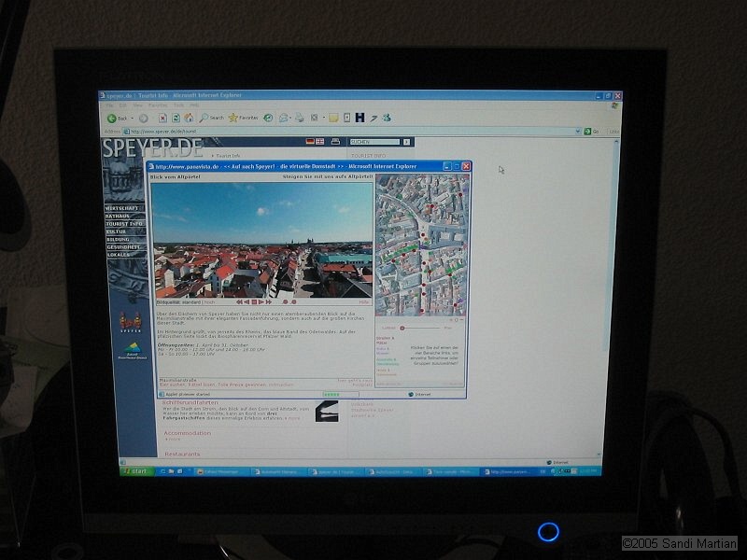Open the Mail button dropdown arrow
The width and height of the screenshot is (747, 560).
pos(291,118)
